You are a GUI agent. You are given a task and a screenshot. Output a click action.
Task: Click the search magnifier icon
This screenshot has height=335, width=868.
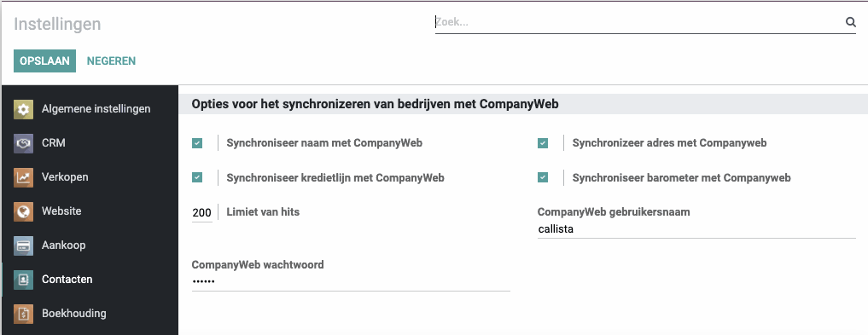[x=851, y=22]
